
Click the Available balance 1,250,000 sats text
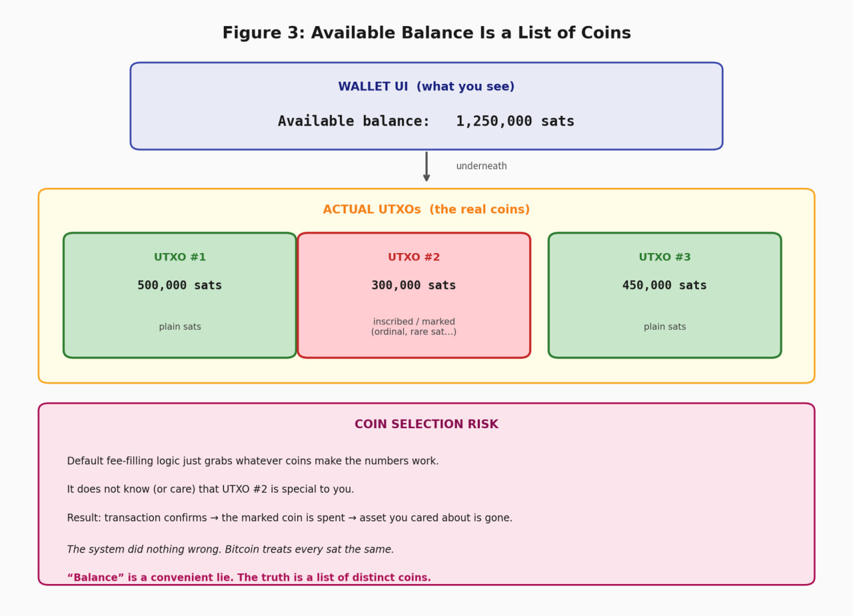[x=426, y=121]
